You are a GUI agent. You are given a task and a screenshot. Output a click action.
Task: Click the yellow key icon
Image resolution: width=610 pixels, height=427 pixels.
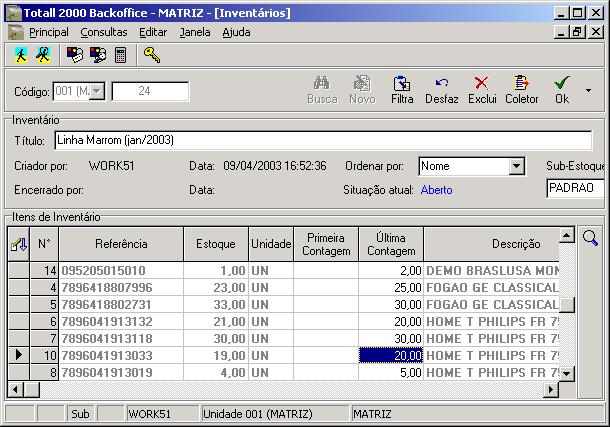click(x=152, y=55)
